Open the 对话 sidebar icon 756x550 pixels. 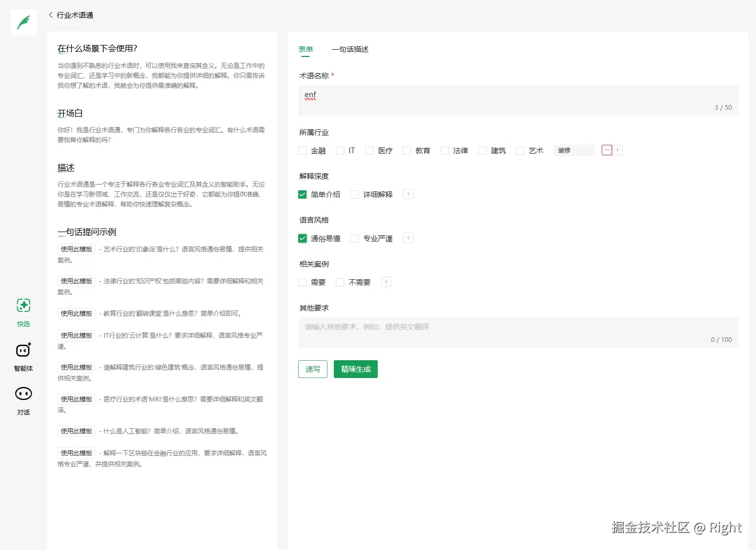23,399
